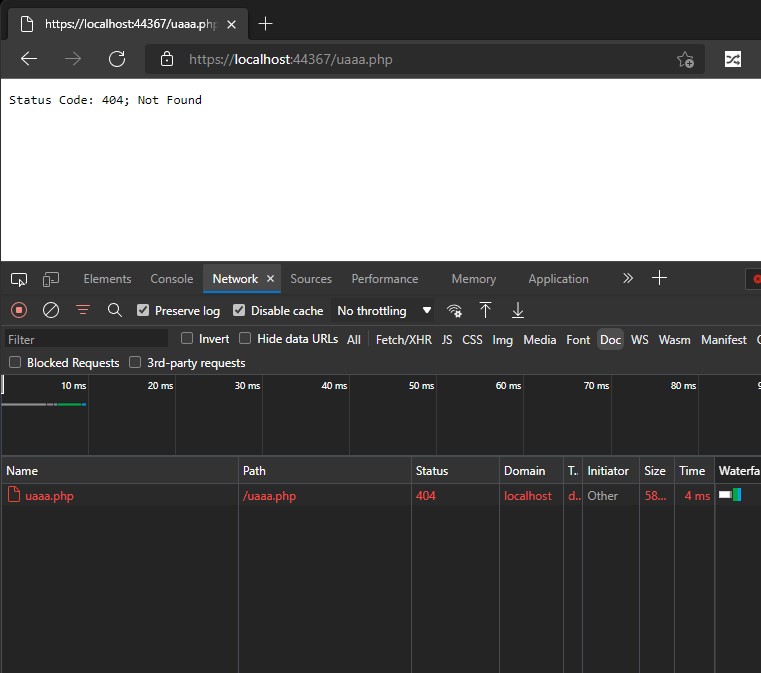Switch to the Sources tab
This screenshot has width=761, height=673.
pyautogui.click(x=311, y=279)
